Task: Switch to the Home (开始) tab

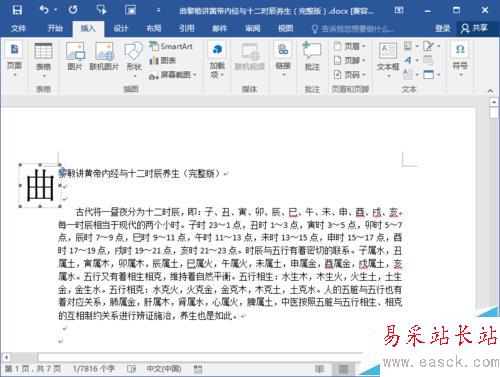Action: coord(55,28)
